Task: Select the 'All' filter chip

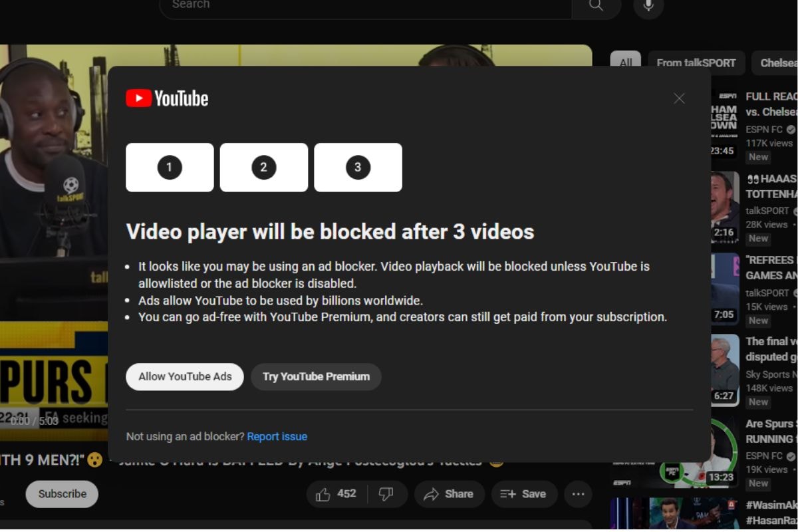Action: (626, 63)
